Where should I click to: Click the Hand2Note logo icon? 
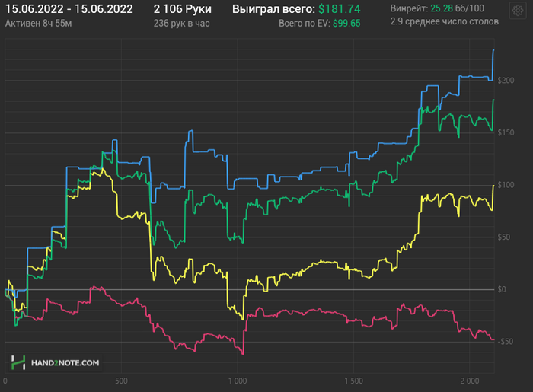(x=18, y=362)
